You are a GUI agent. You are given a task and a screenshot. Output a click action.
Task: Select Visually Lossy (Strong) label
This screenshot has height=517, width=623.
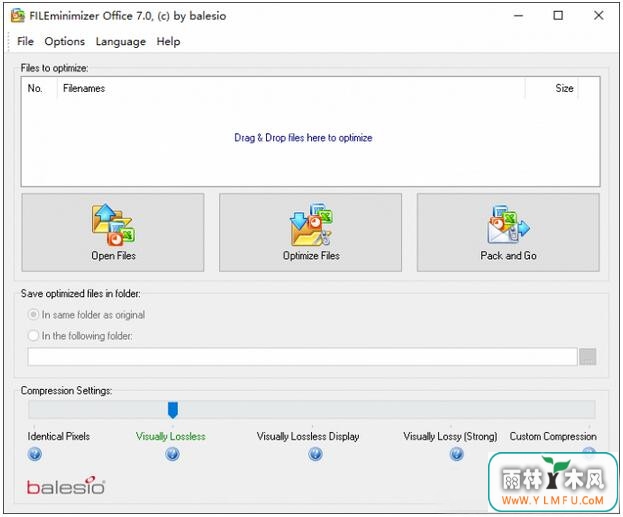point(450,436)
